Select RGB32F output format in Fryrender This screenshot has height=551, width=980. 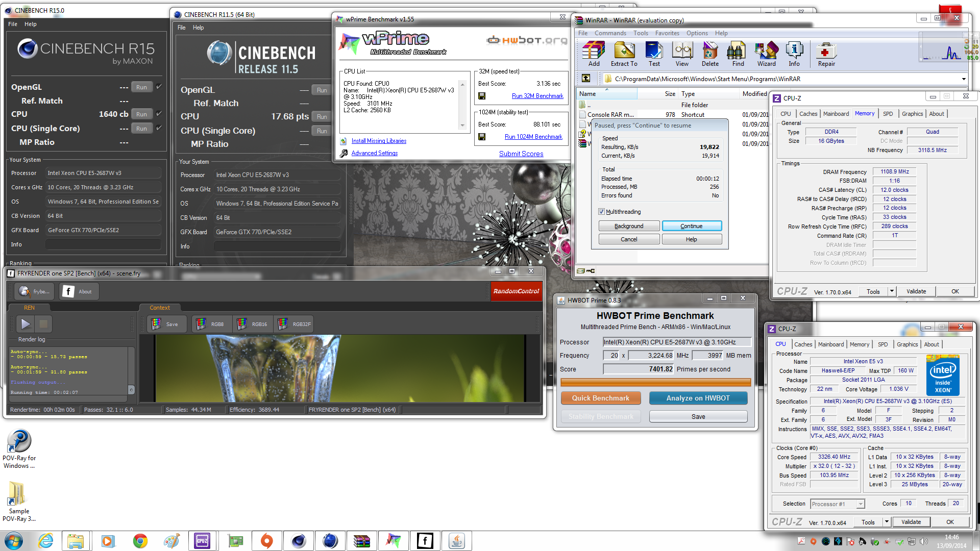(x=295, y=324)
